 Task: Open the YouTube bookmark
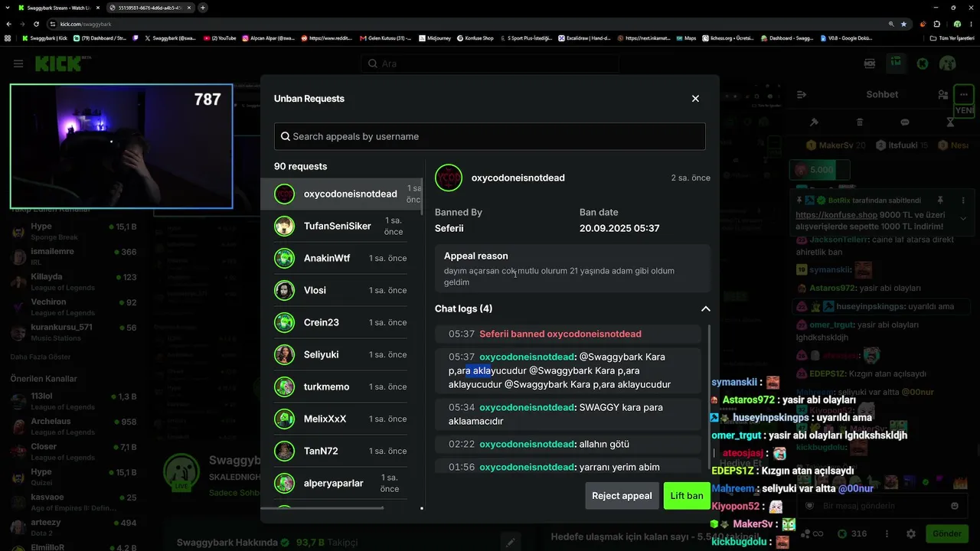click(220, 37)
